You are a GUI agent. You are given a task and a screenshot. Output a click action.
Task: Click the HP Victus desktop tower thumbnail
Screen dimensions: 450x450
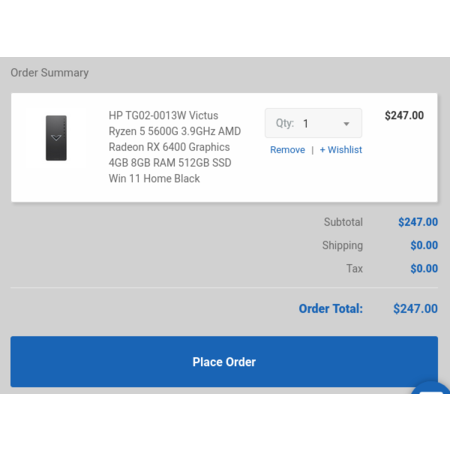56,138
